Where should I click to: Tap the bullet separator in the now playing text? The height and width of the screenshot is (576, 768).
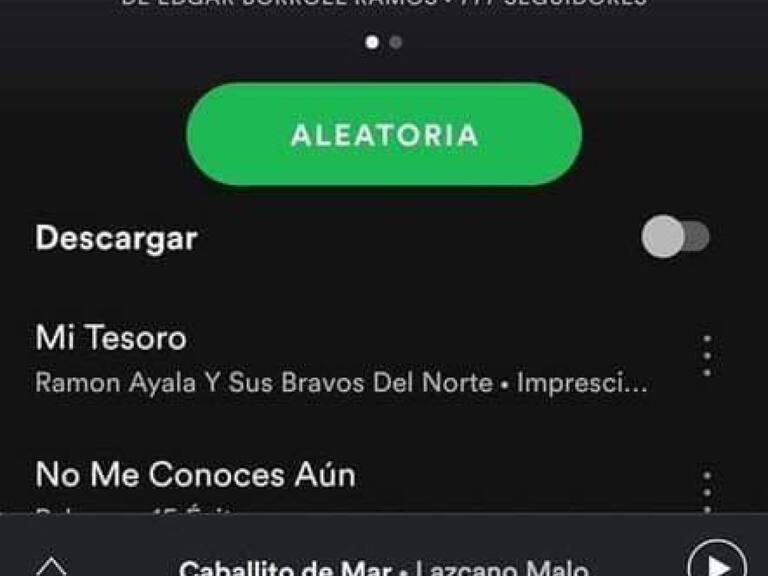(x=404, y=571)
